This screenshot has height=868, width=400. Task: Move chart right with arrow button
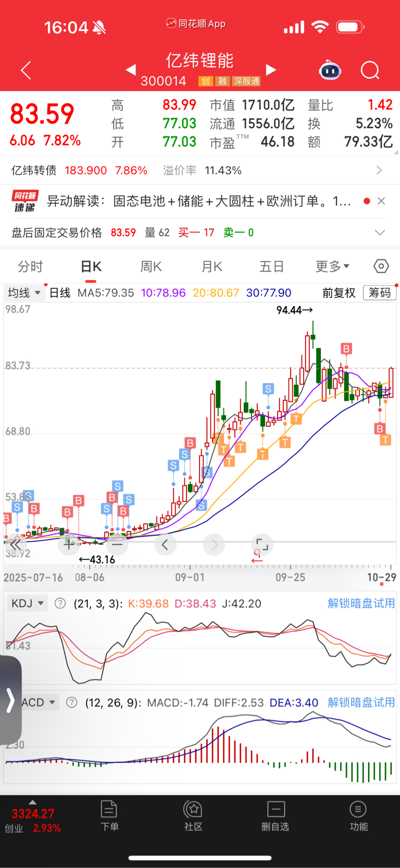point(214,545)
